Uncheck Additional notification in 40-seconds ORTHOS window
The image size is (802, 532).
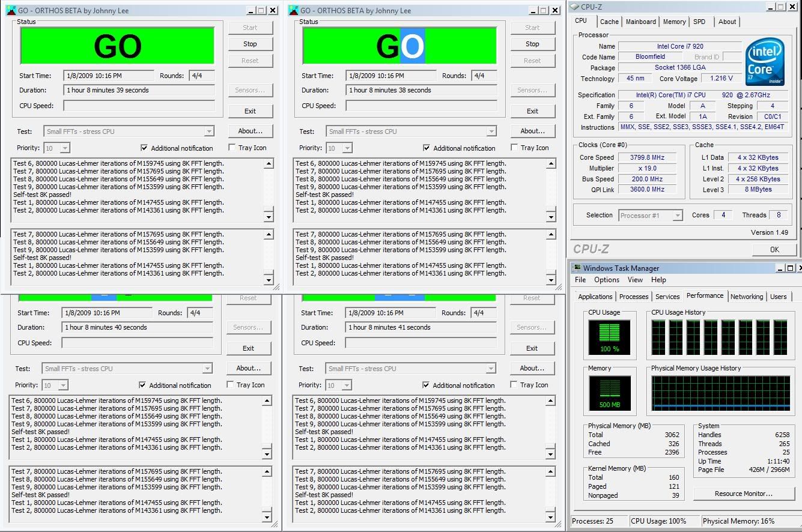point(142,385)
